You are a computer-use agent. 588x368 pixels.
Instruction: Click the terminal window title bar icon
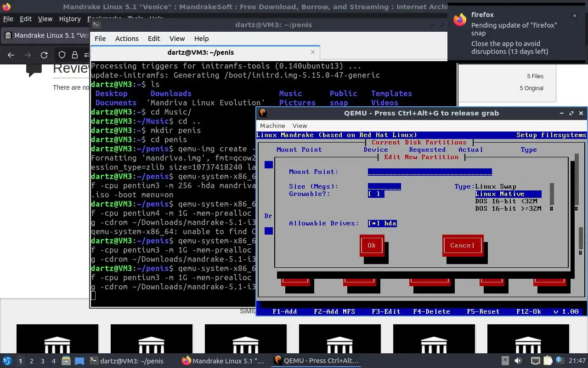(96, 25)
